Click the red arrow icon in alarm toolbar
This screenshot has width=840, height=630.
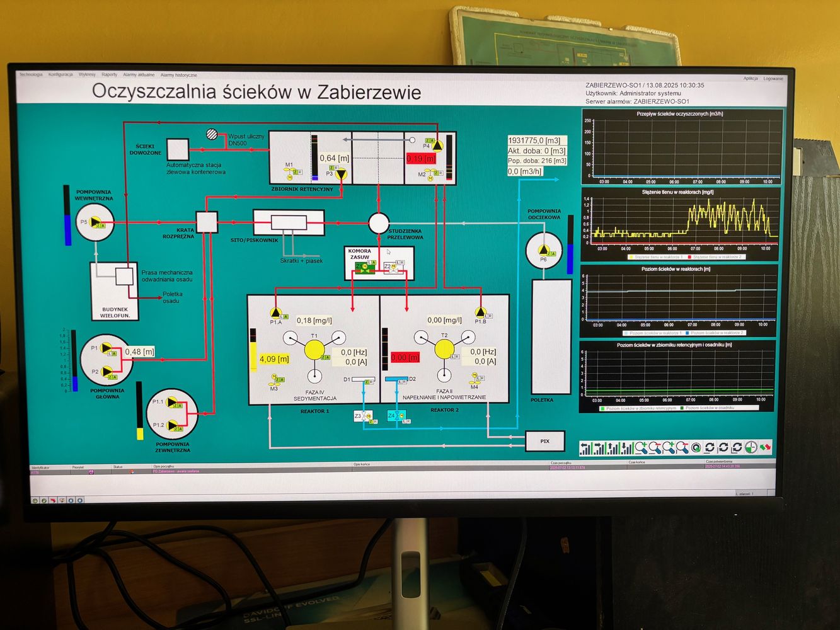coord(53,500)
